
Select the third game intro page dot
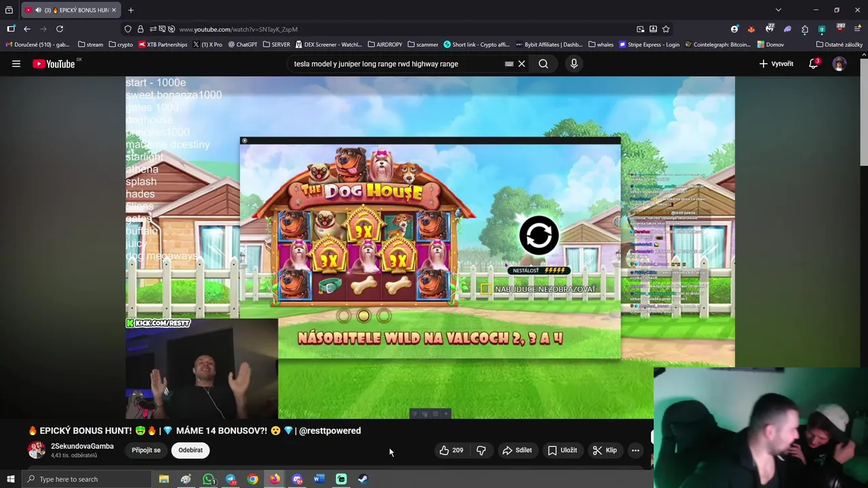[384, 316]
